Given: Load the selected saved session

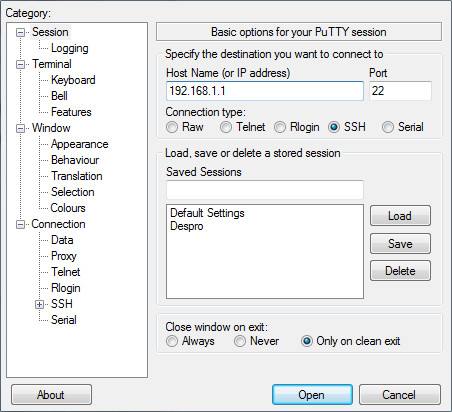Looking at the screenshot, I should click(x=400, y=216).
